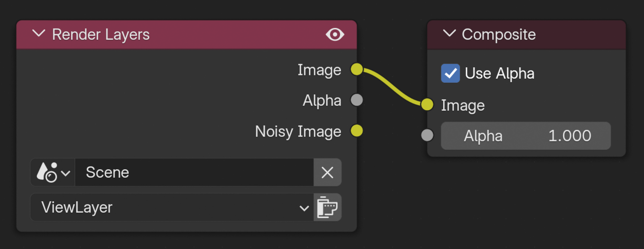Open the scene browse icon dropdown

(x=53, y=172)
